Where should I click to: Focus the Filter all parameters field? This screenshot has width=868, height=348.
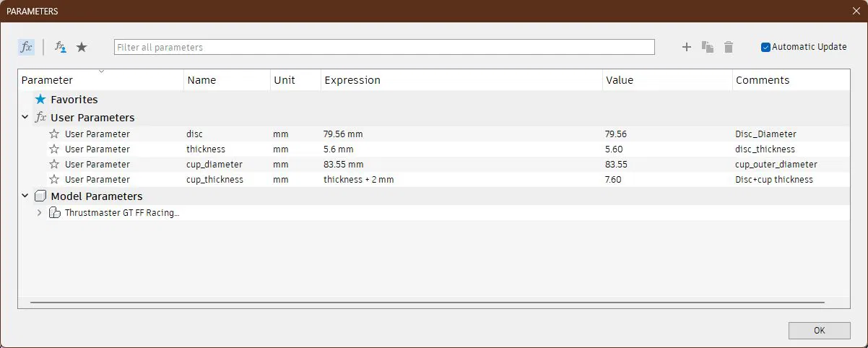[x=384, y=47]
